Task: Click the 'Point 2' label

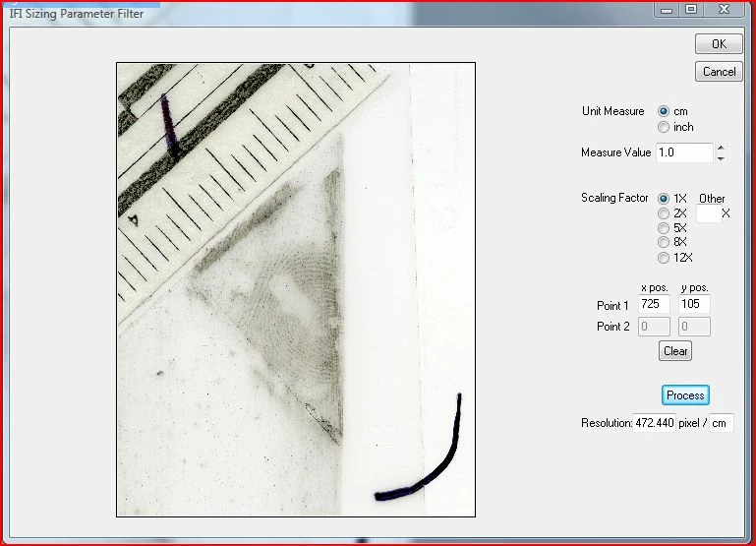Action: click(612, 327)
